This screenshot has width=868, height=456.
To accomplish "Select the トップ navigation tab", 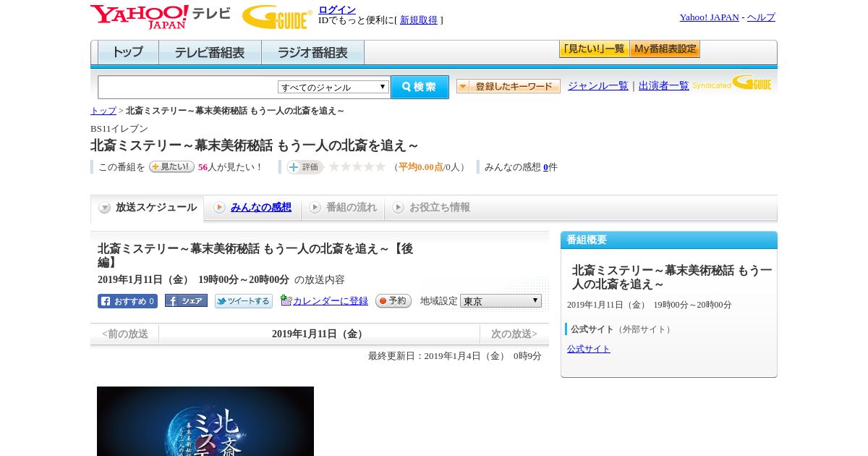I will (x=128, y=53).
